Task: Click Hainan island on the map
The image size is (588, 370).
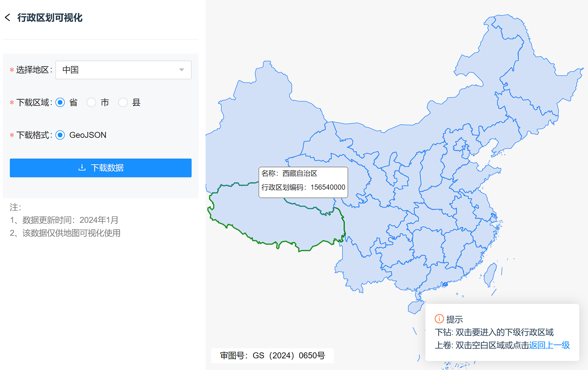Action: point(415,307)
